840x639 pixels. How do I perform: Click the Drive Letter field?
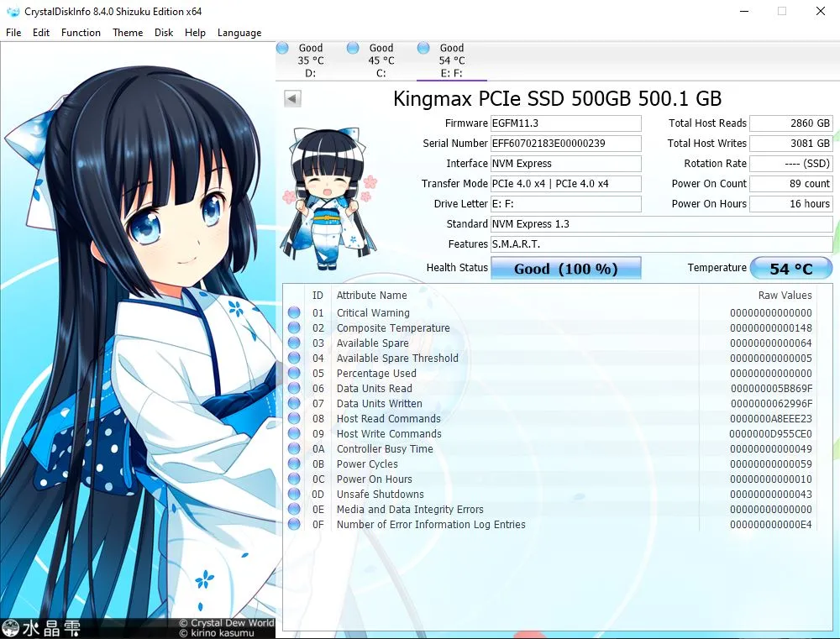pyautogui.click(x=565, y=204)
